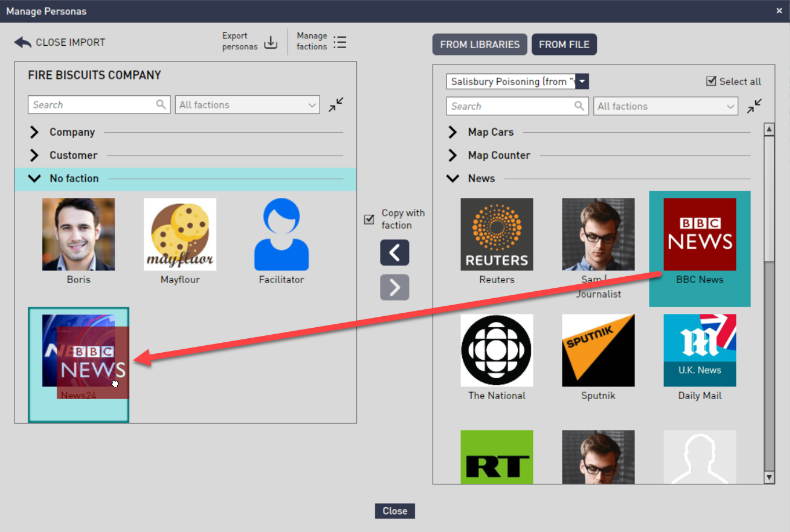Image resolution: width=790 pixels, height=532 pixels.
Task: Open the Manage factions list icon
Action: [x=340, y=42]
